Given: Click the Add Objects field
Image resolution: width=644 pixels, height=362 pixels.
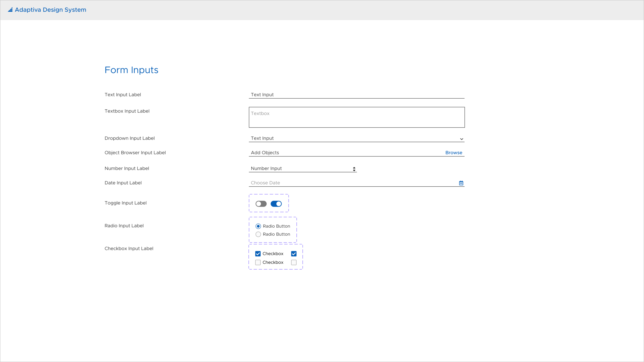Looking at the screenshot, I should 309,152.
